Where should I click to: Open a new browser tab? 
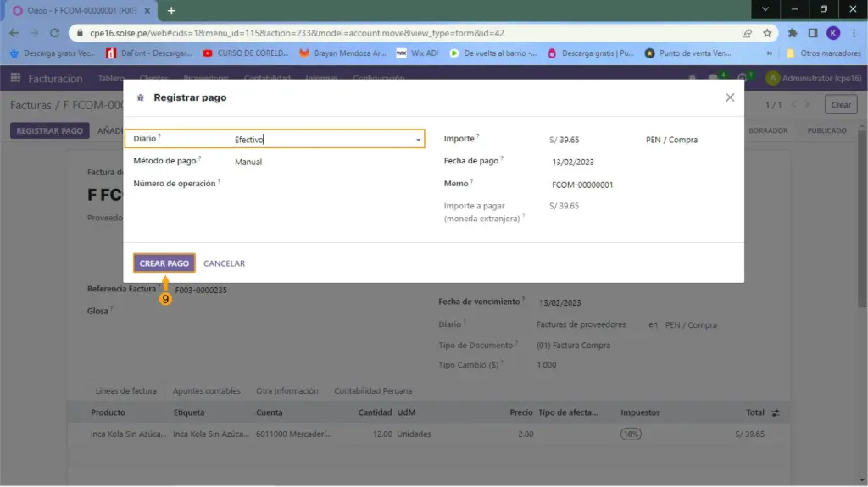[171, 10]
